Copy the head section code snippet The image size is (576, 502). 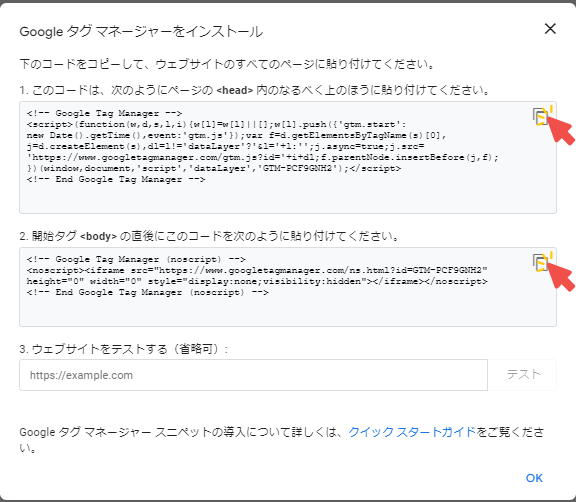540,116
